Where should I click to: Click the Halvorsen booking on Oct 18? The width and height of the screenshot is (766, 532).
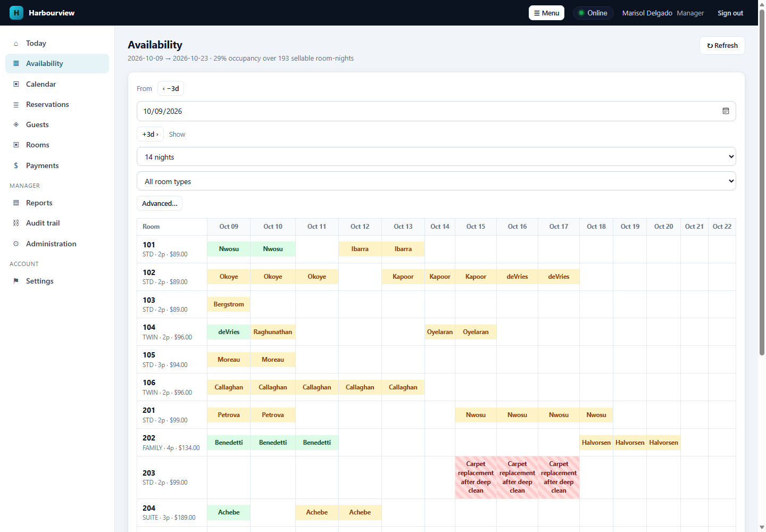pos(596,443)
